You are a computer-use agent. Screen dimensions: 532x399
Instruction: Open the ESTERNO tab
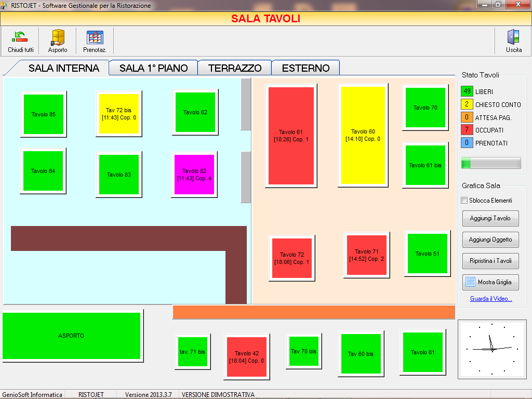[305, 68]
